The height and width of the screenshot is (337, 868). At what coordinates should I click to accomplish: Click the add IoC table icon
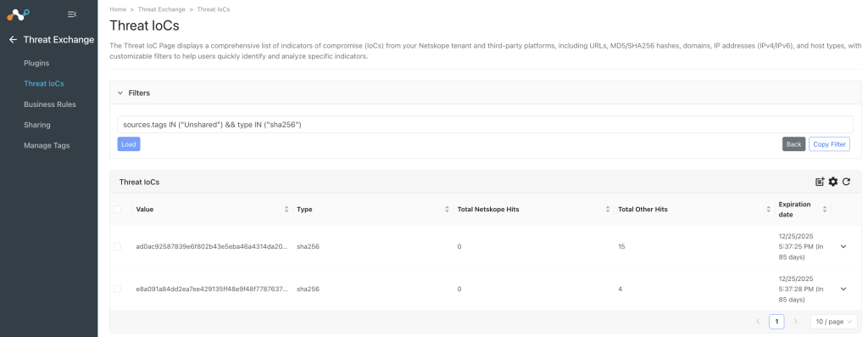[x=820, y=182]
